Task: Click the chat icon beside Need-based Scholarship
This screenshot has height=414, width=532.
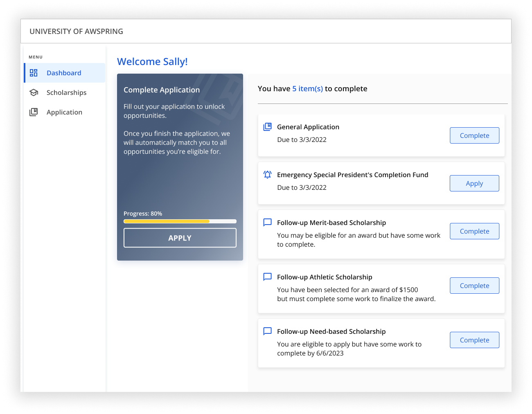Action: point(267,331)
